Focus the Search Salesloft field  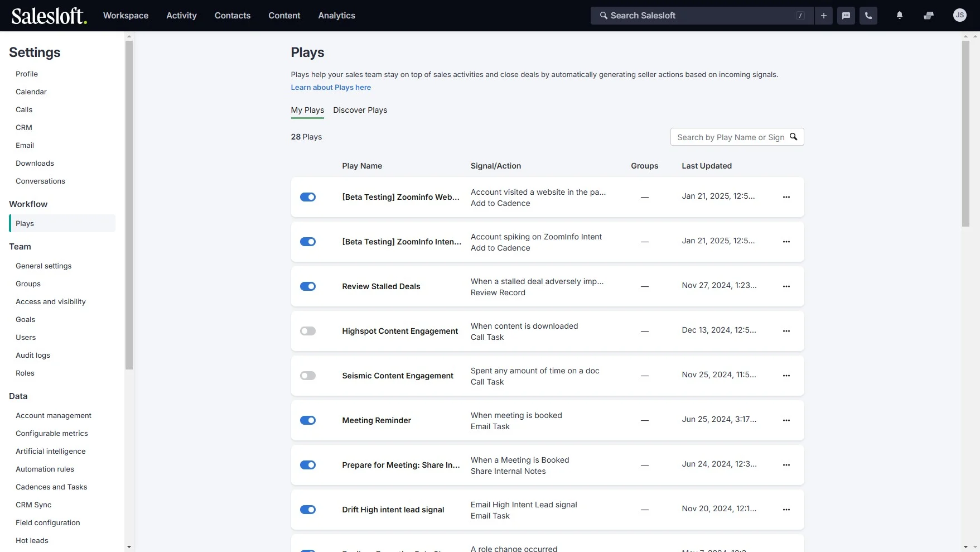[702, 16]
